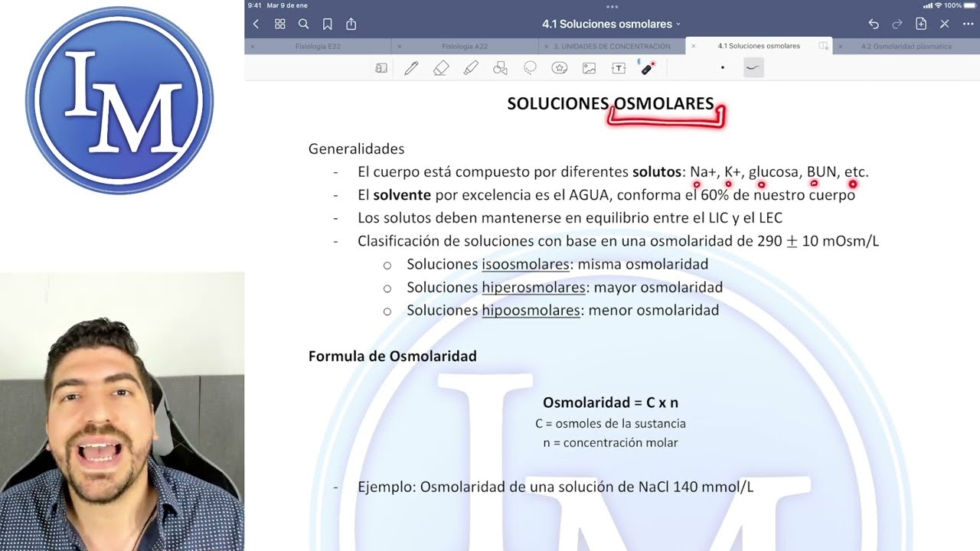The width and height of the screenshot is (980, 551).
Task: Close the Fisiología A22 tab
Action: (399, 46)
